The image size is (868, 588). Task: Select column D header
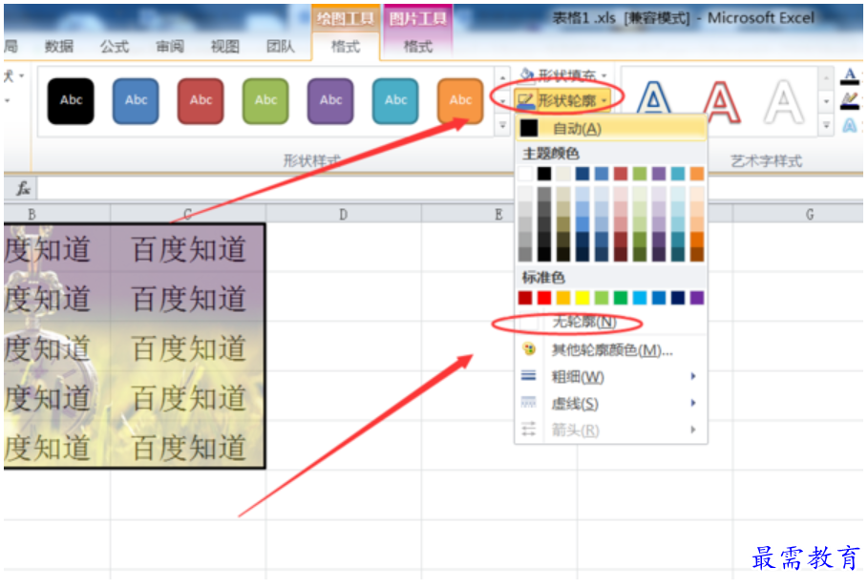pos(343,214)
